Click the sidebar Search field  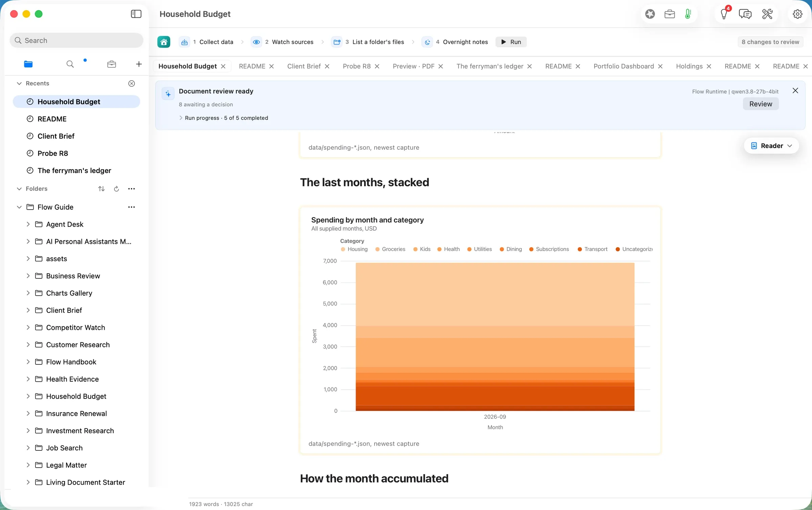coord(76,40)
